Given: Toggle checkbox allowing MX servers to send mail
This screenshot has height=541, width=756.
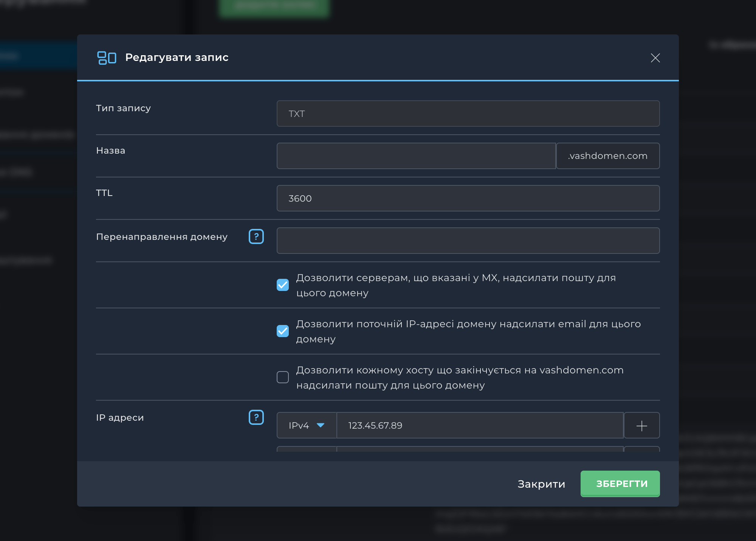Looking at the screenshot, I should [283, 285].
